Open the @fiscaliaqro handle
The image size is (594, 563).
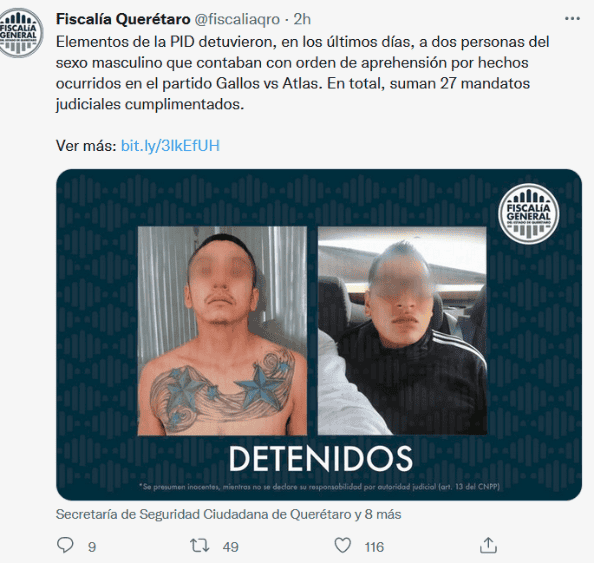tap(237, 19)
